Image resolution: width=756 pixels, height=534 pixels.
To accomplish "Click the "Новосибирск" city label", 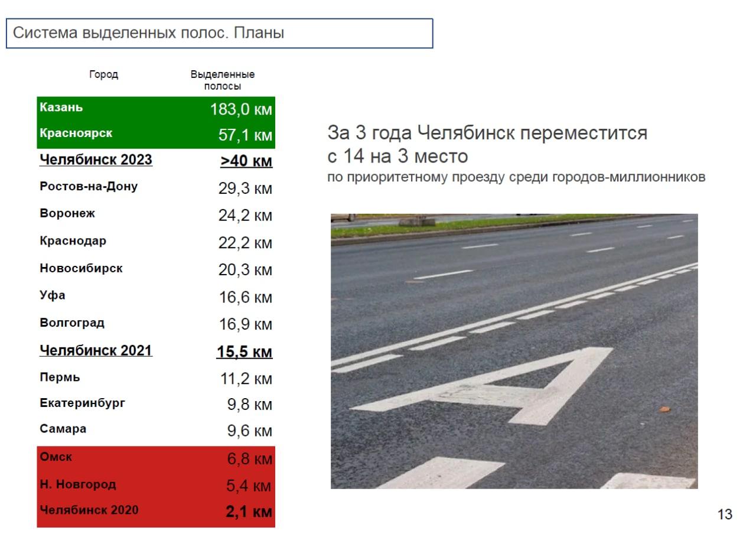I will (82, 268).
